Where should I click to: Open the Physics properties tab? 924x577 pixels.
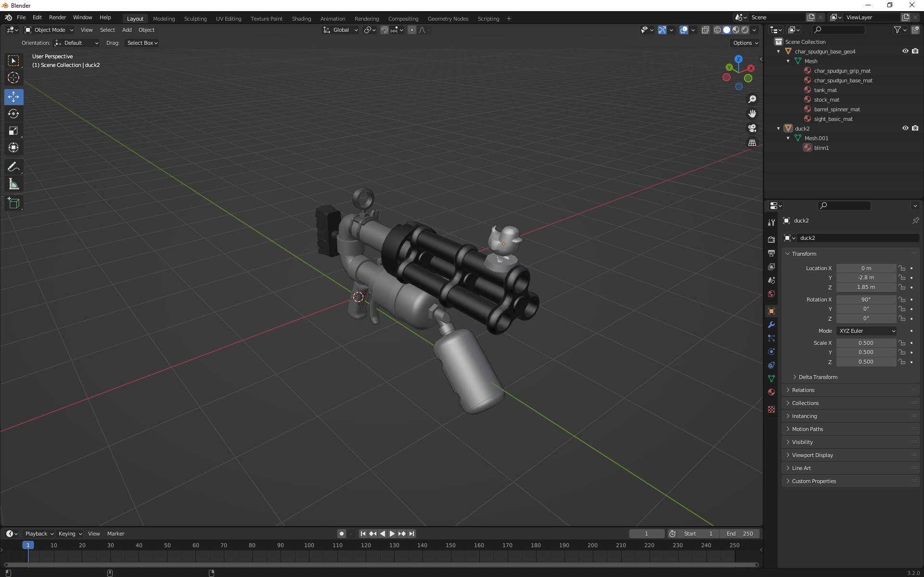point(771,352)
